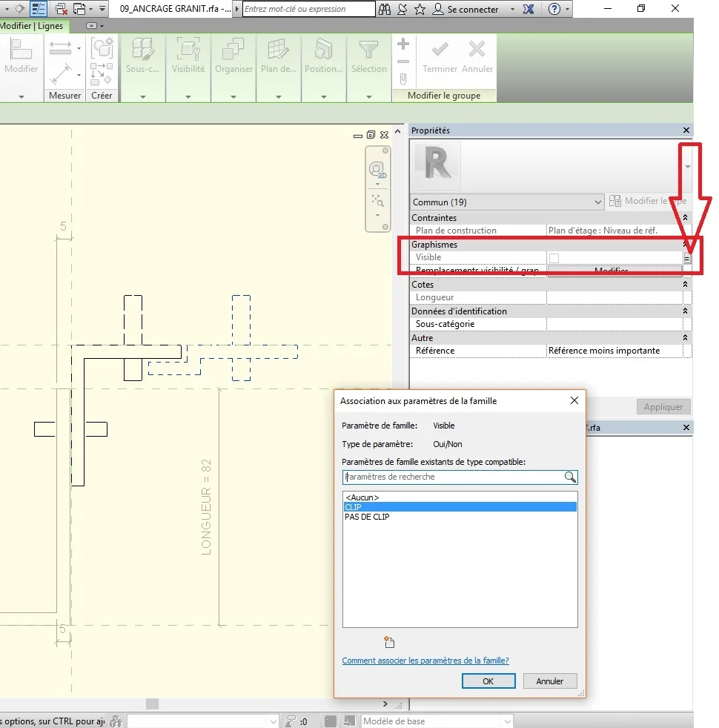Screen dimensions: 719x728
Task: Close the association parameters dialog
Action: tap(574, 400)
